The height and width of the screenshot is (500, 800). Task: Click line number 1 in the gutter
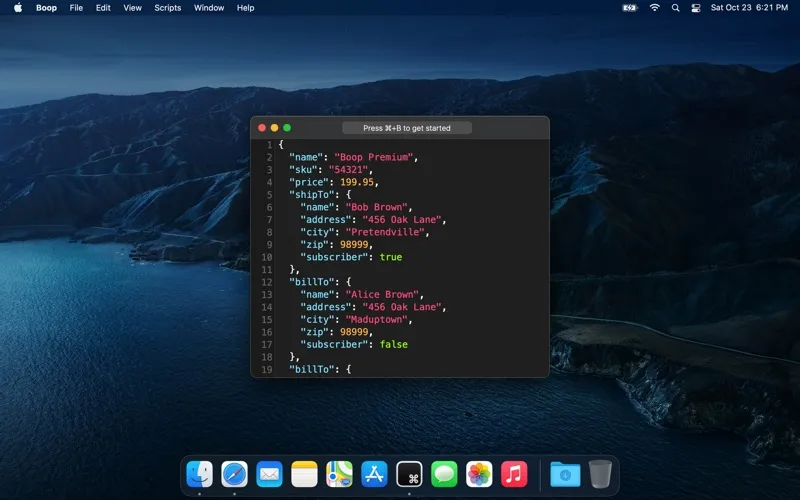(x=269, y=145)
